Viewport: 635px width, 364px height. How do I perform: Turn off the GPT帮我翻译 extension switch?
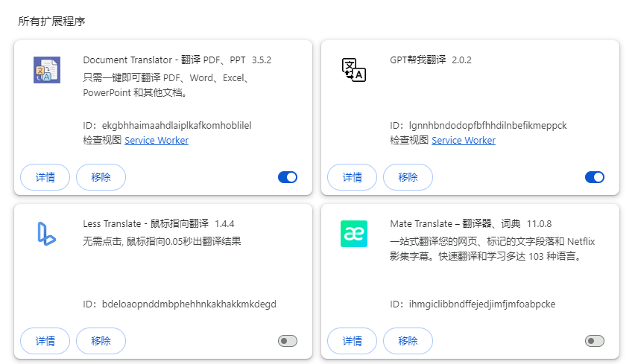tap(594, 177)
